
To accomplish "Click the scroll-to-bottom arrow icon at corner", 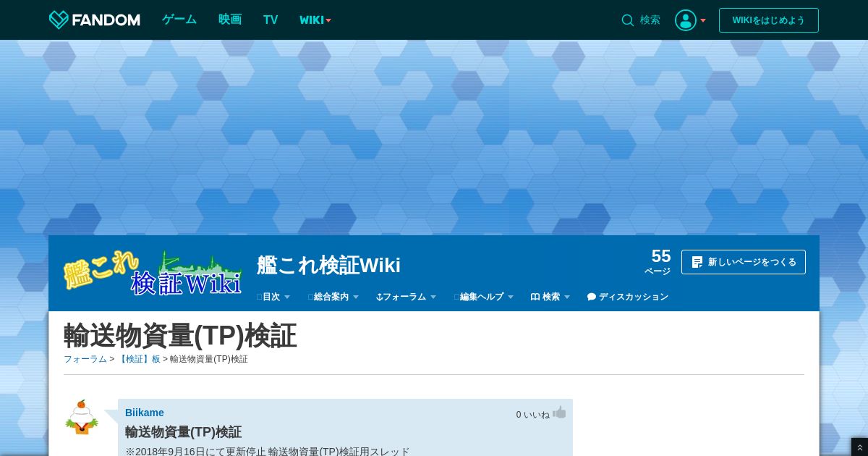I will click(859, 447).
